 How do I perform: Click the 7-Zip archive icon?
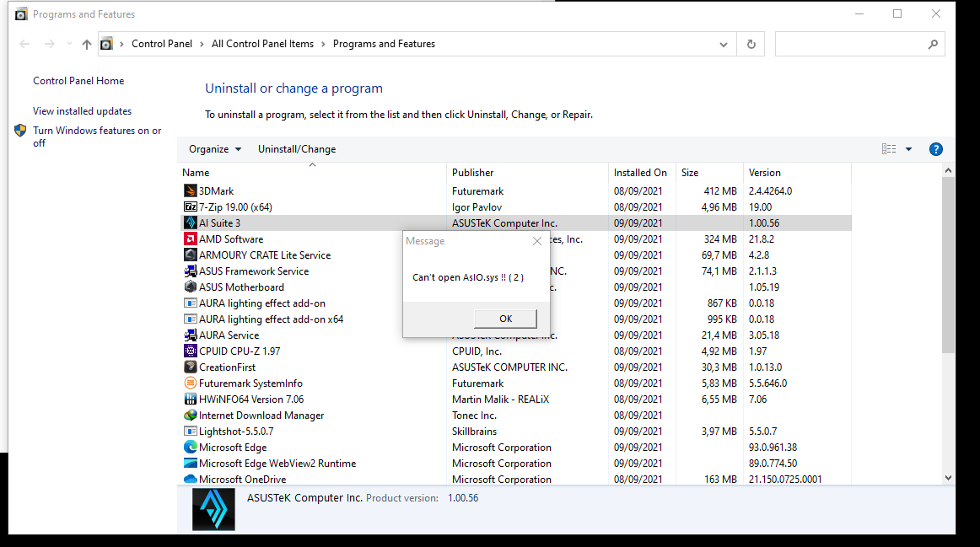point(191,206)
